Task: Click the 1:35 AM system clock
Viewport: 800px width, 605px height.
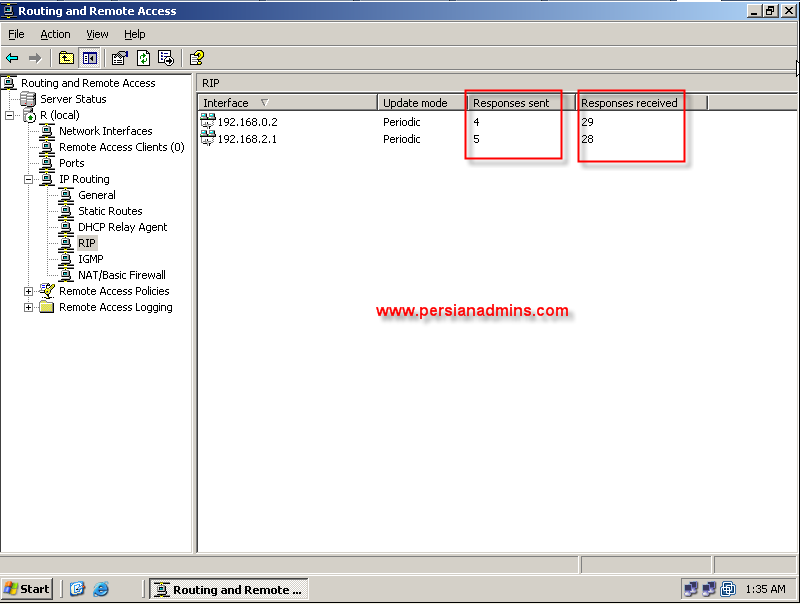Action: coord(765,589)
